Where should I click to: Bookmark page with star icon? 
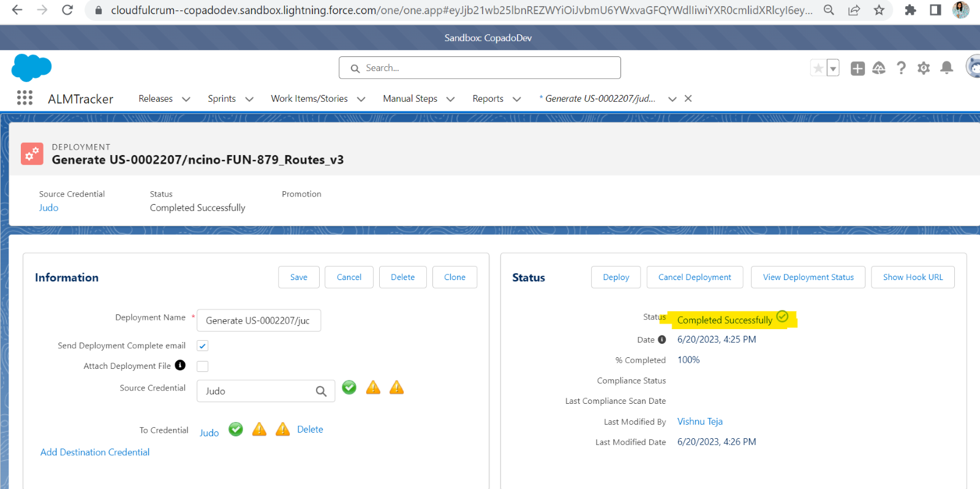pos(879,10)
